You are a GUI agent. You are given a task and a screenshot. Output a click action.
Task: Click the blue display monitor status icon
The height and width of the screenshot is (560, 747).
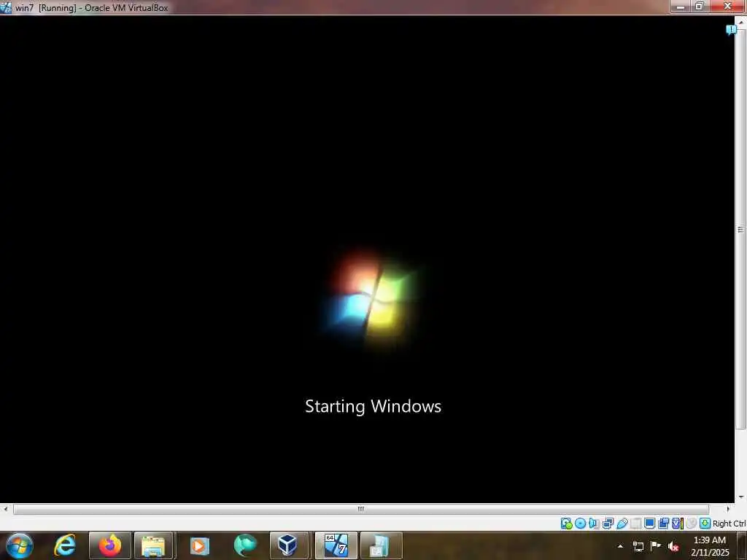click(649, 524)
